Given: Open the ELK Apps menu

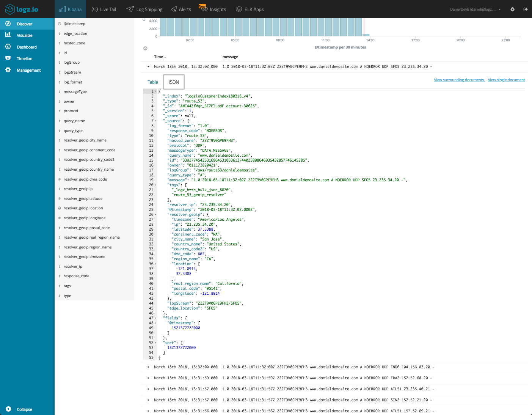Looking at the screenshot, I should pyautogui.click(x=250, y=9).
